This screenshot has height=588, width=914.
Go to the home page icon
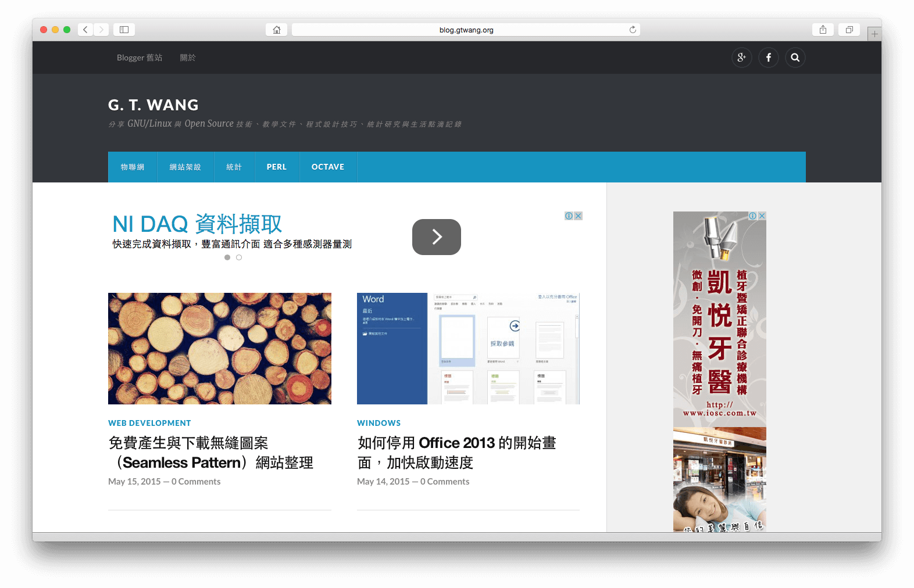tap(277, 30)
